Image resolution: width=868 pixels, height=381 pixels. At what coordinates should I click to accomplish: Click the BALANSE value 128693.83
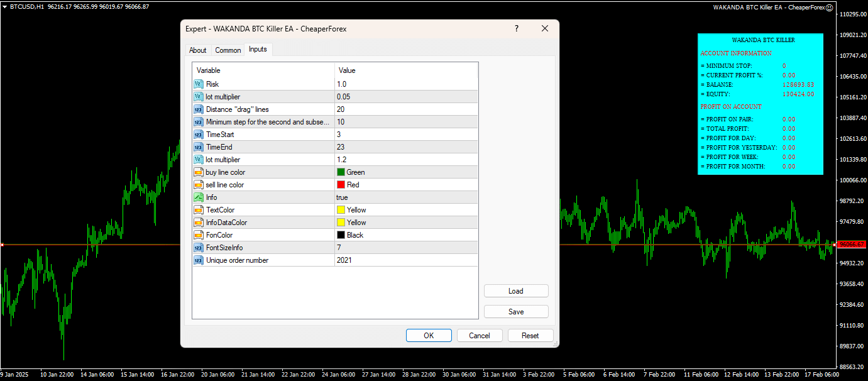tap(798, 84)
